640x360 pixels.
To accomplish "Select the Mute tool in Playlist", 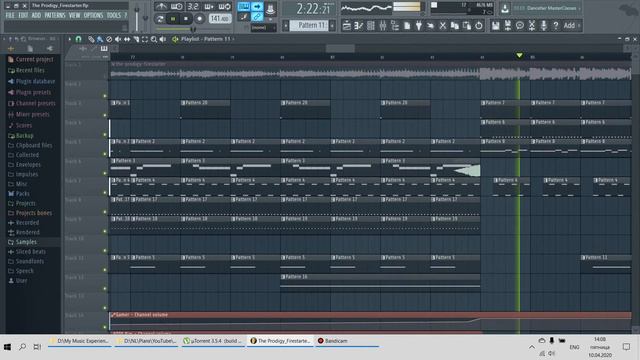I will click(118, 39).
